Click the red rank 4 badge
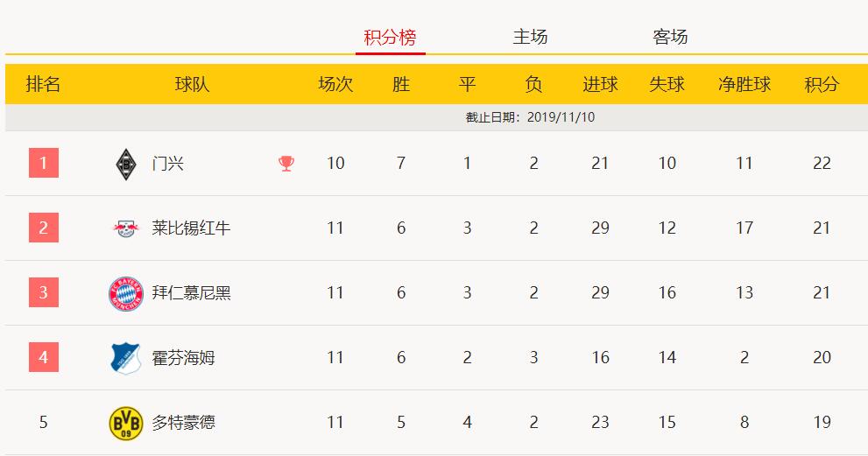The width and height of the screenshot is (868, 456). [x=44, y=357]
